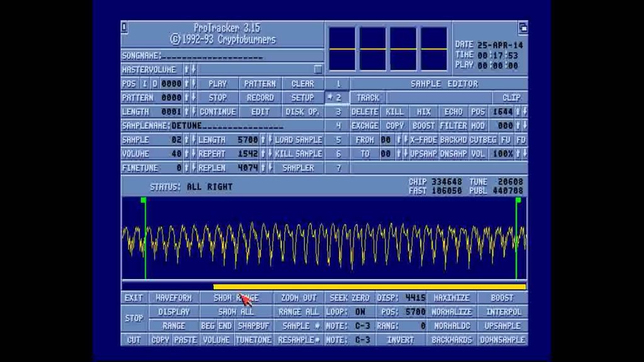Click the Replen up arrow
Screen dimensions: 644x362
pyautogui.click(x=264, y=168)
